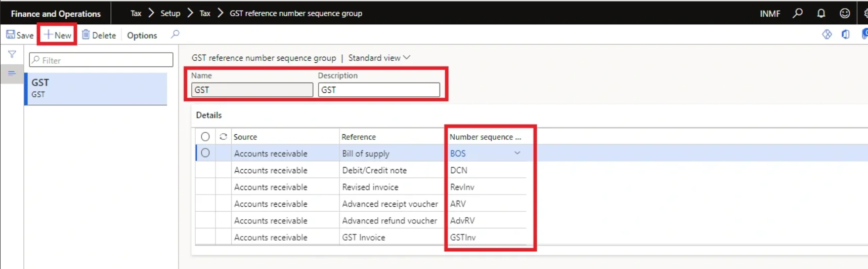Viewport: 868px width, 269px height.
Task: Click into the Filter search box
Action: [101, 60]
